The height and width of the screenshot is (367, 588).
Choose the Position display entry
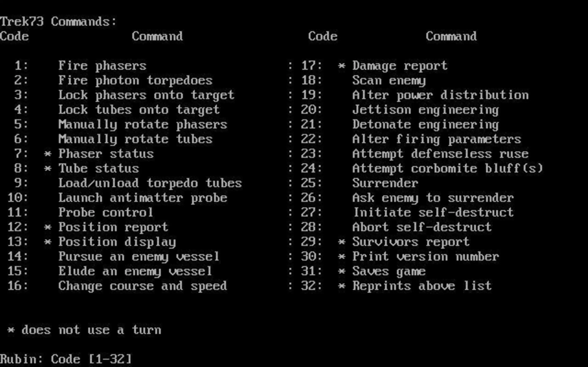point(117,242)
